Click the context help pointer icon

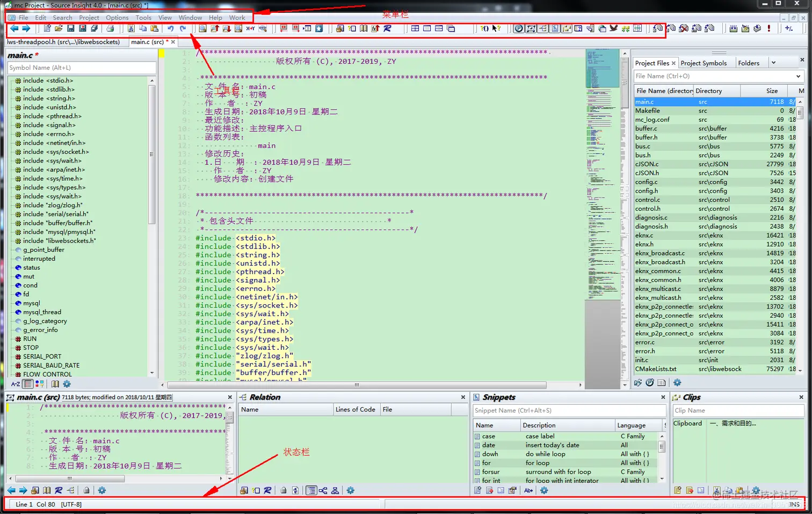point(496,28)
